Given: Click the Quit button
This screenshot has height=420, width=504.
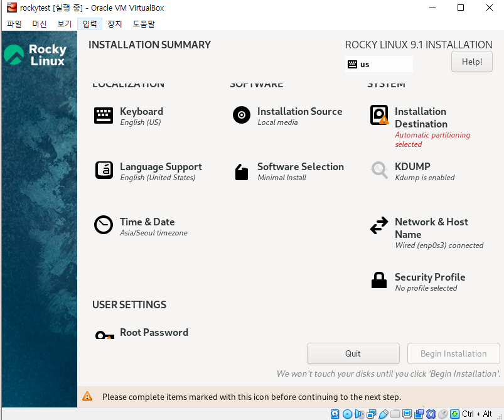Looking at the screenshot, I should (353, 353).
